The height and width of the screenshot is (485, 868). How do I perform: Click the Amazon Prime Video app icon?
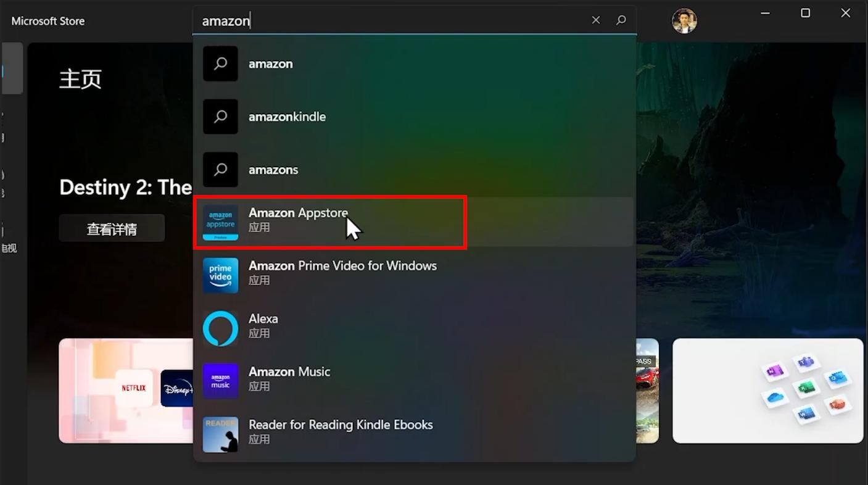[220, 275]
